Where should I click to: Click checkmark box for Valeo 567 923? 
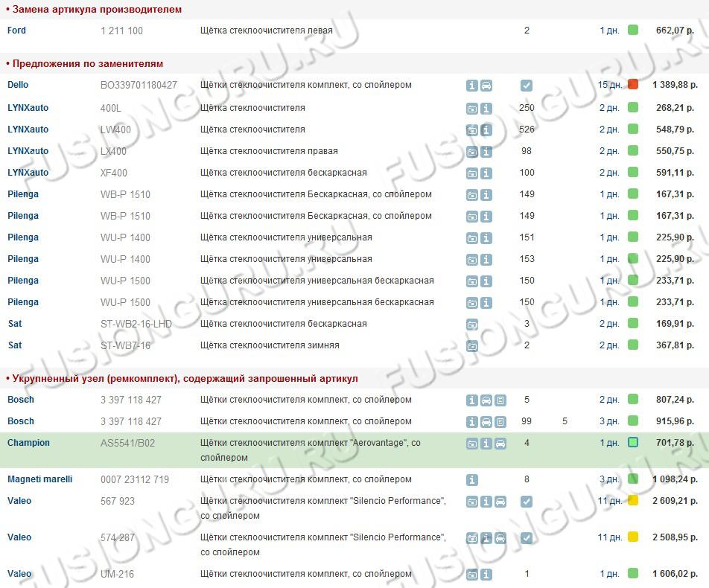(x=527, y=502)
